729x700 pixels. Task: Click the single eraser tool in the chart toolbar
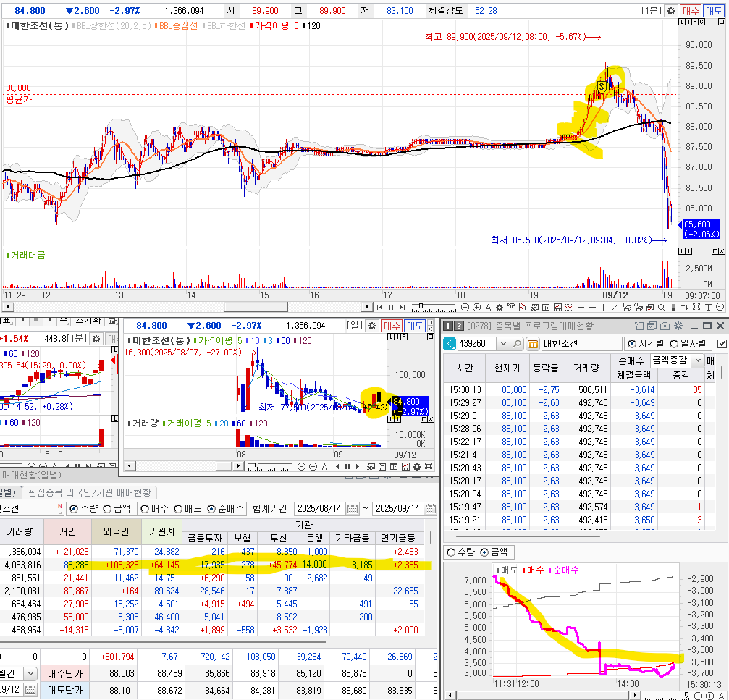[626, 307]
